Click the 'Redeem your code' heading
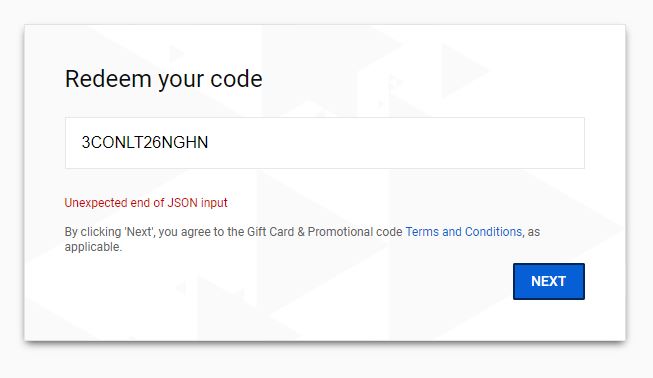This screenshot has height=378, width=653. click(x=164, y=79)
